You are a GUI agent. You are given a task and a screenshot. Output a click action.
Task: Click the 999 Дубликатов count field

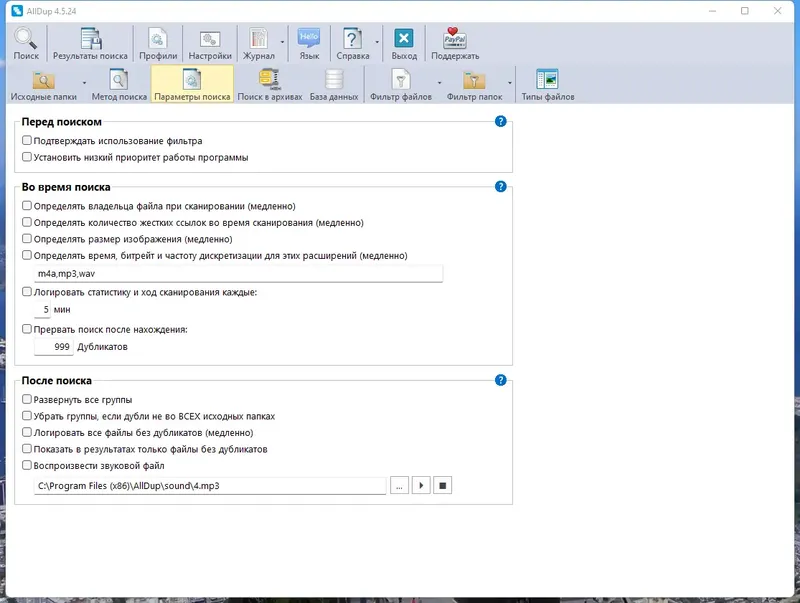54,347
